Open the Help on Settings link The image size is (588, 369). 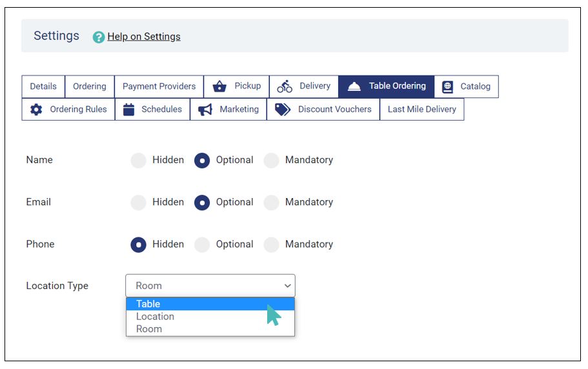144,37
